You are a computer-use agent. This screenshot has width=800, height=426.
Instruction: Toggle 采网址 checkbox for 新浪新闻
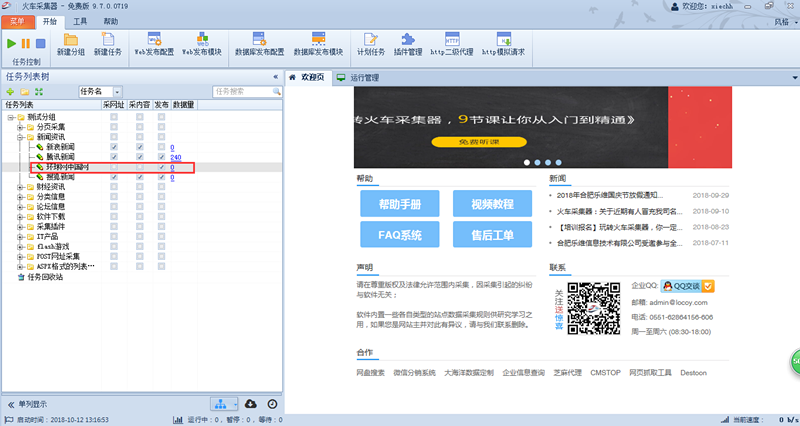coord(114,147)
